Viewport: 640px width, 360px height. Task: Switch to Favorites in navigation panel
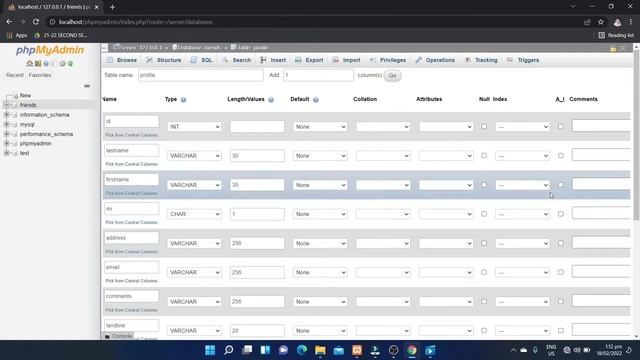40,75
